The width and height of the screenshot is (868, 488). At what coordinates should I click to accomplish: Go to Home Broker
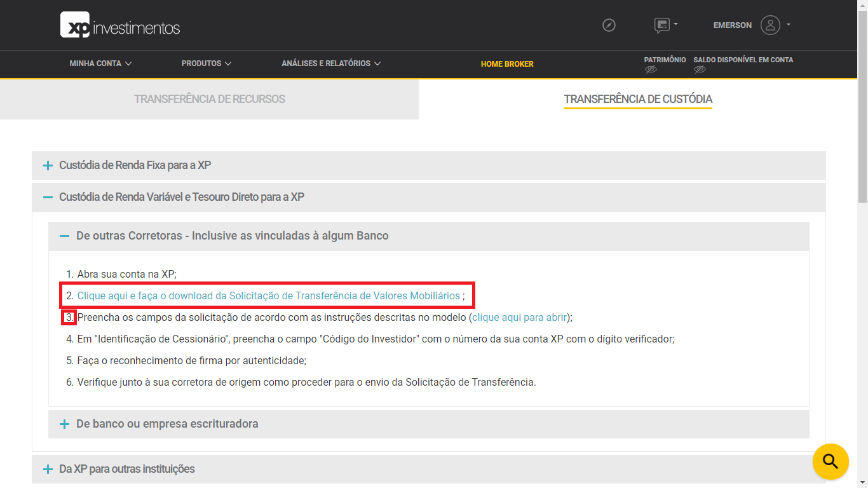coord(507,64)
